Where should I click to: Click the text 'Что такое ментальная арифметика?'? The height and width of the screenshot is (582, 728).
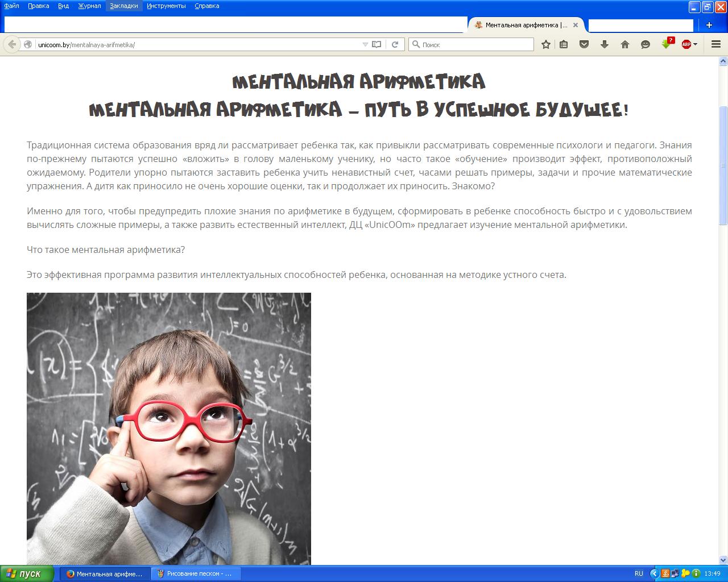click(106, 250)
